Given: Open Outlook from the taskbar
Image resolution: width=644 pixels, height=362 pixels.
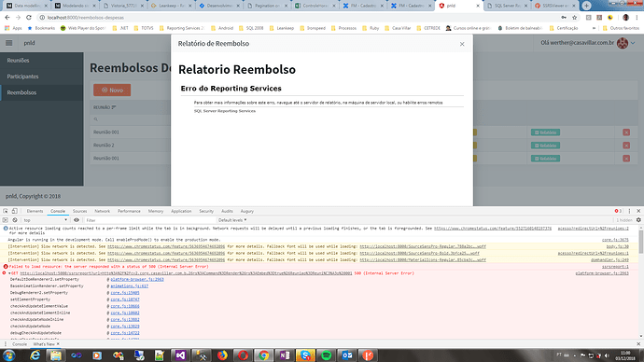Looking at the screenshot, I should (x=347, y=355).
